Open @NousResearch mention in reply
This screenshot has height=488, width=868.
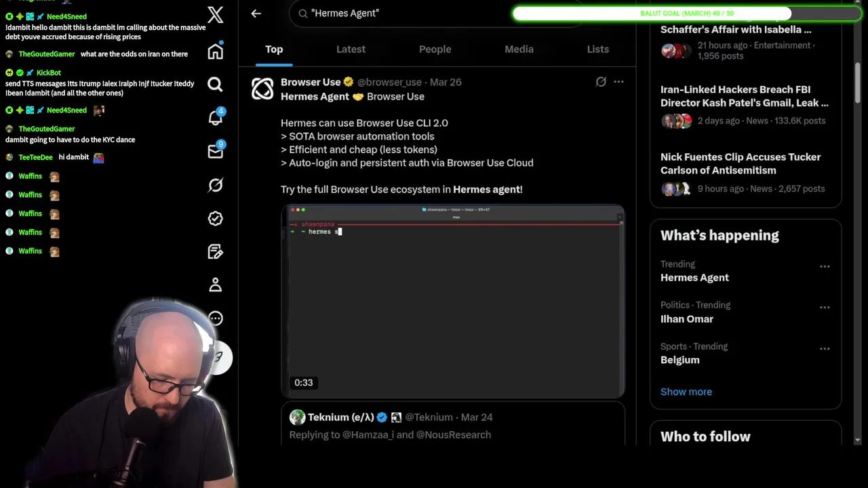pyautogui.click(x=454, y=435)
